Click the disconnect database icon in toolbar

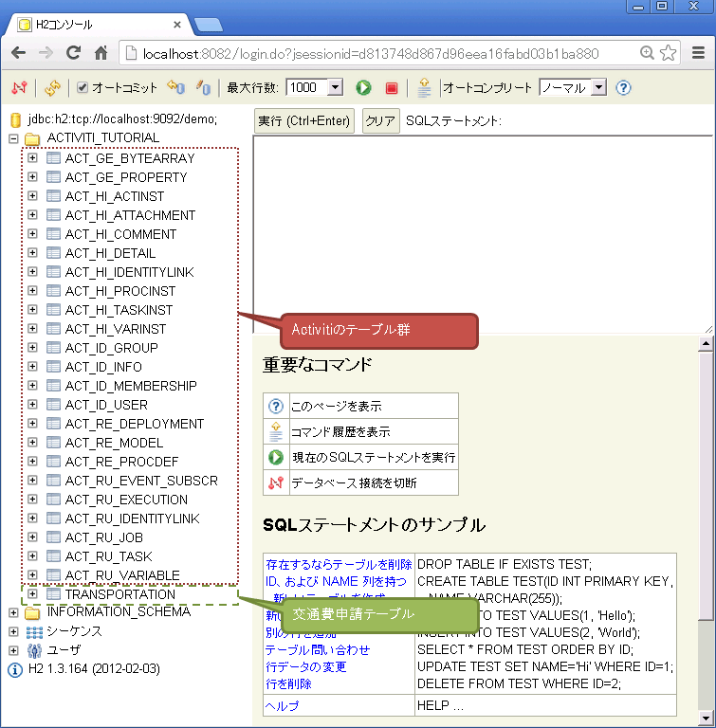20,87
